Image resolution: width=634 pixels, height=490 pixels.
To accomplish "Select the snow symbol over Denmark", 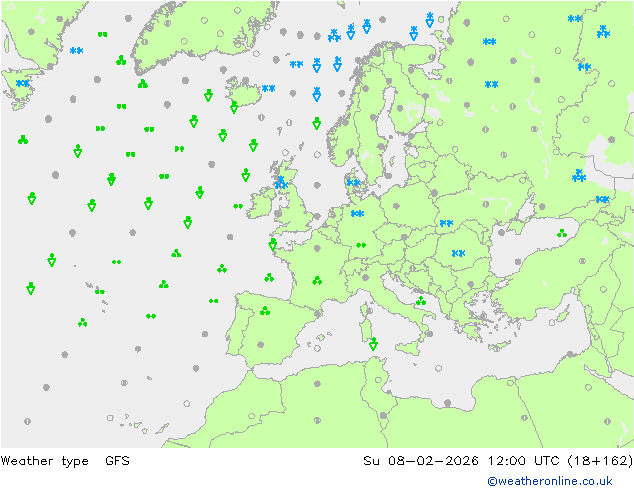I will pos(353,183).
